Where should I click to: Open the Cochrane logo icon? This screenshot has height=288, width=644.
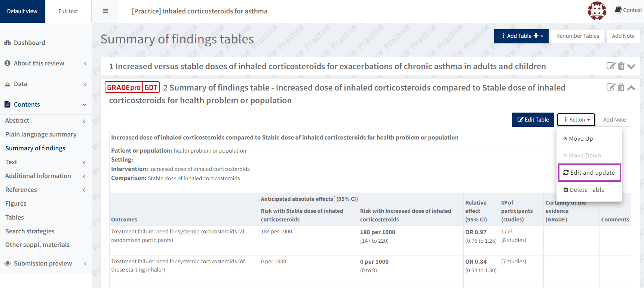(x=597, y=11)
